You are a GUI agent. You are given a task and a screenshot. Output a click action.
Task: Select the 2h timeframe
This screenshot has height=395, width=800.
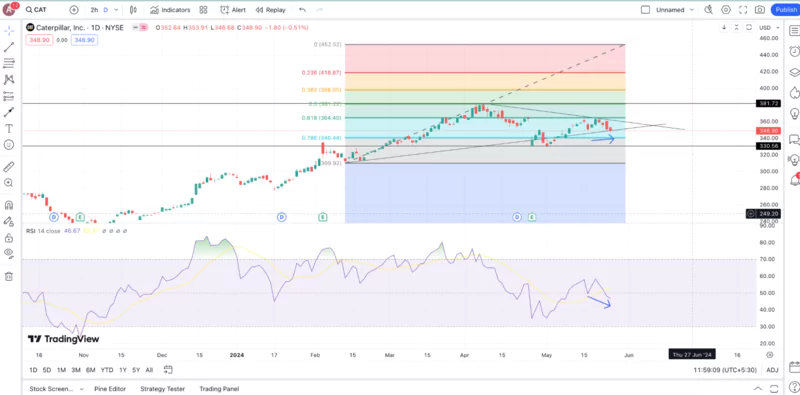pyautogui.click(x=94, y=10)
